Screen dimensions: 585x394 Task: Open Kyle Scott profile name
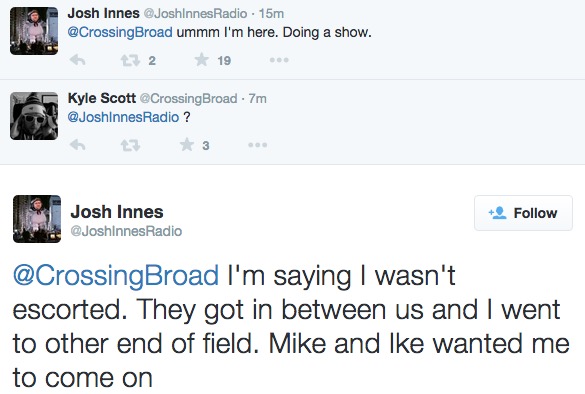[x=101, y=98]
